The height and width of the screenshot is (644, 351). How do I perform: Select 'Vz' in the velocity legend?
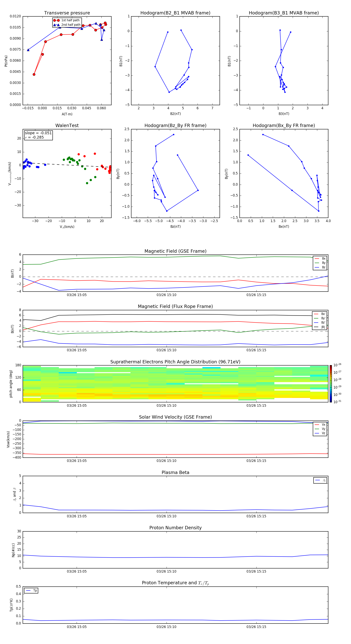point(320,433)
